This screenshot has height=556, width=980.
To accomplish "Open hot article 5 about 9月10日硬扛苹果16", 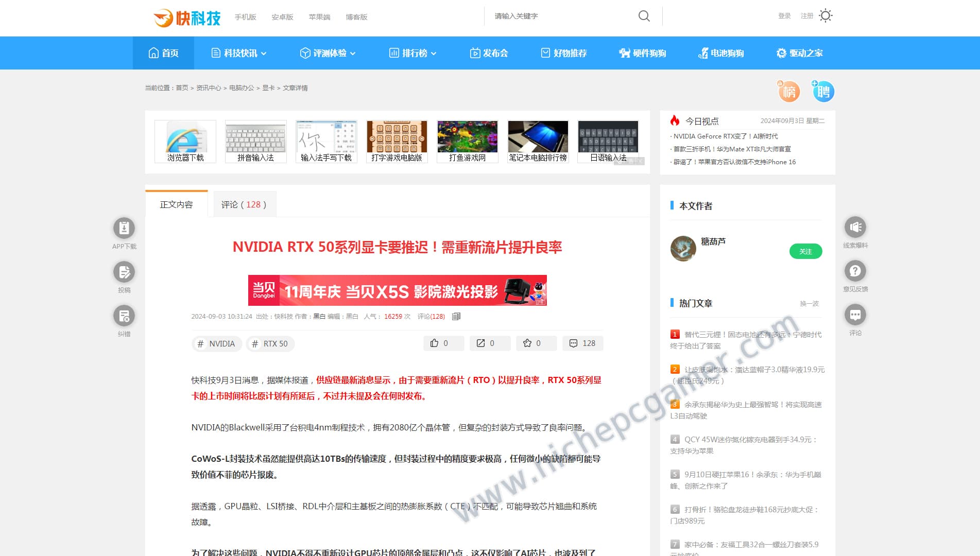I will pyautogui.click(x=746, y=480).
